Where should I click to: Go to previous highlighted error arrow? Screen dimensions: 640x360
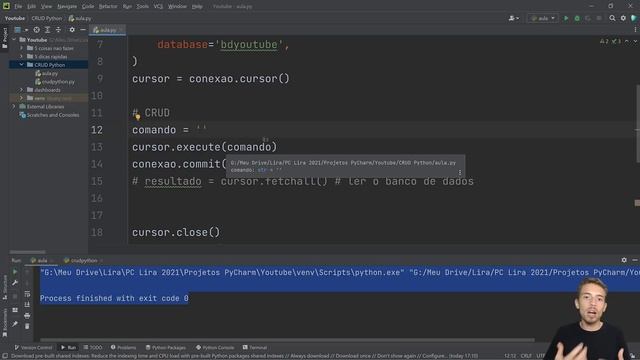click(627, 41)
